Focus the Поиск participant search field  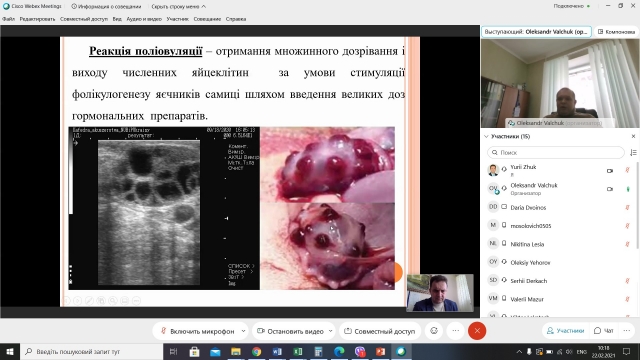[x=556, y=152]
